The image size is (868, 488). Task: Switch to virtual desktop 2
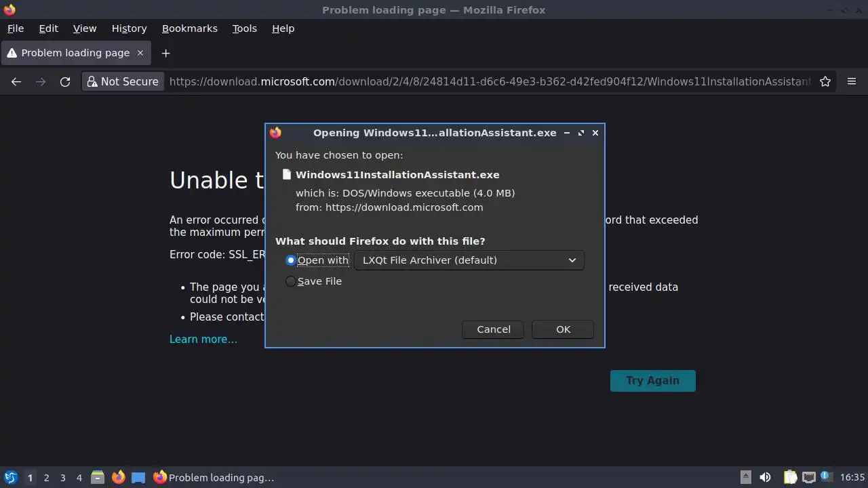[x=46, y=477]
